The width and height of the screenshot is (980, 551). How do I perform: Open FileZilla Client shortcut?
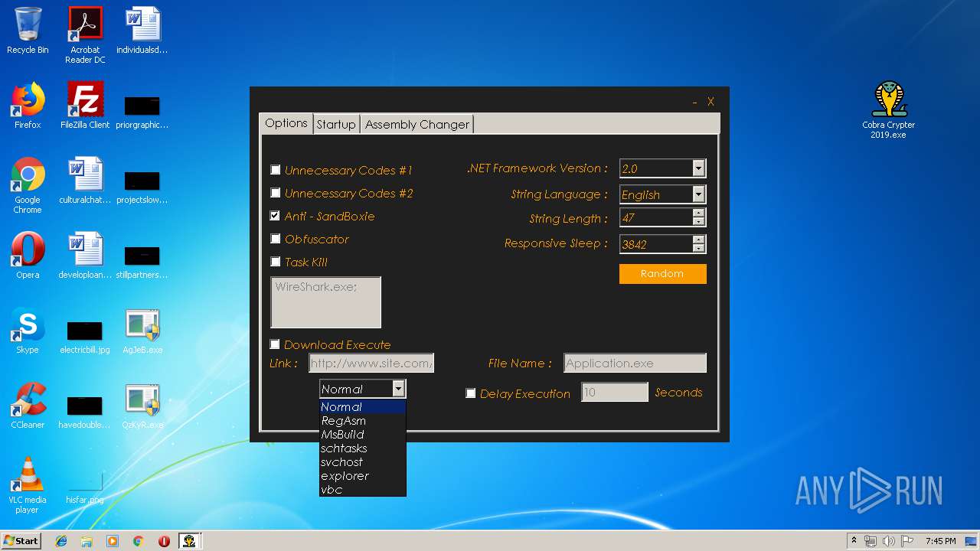point(85,106)
